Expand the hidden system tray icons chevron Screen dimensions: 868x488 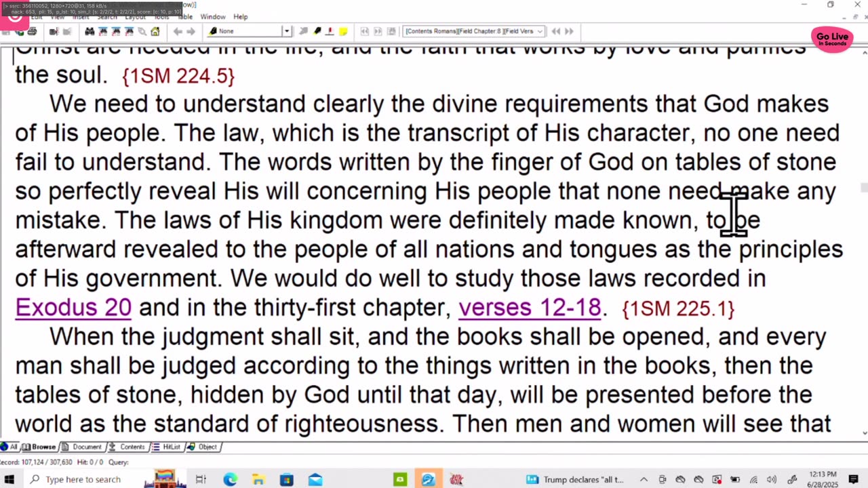point(644,479)
